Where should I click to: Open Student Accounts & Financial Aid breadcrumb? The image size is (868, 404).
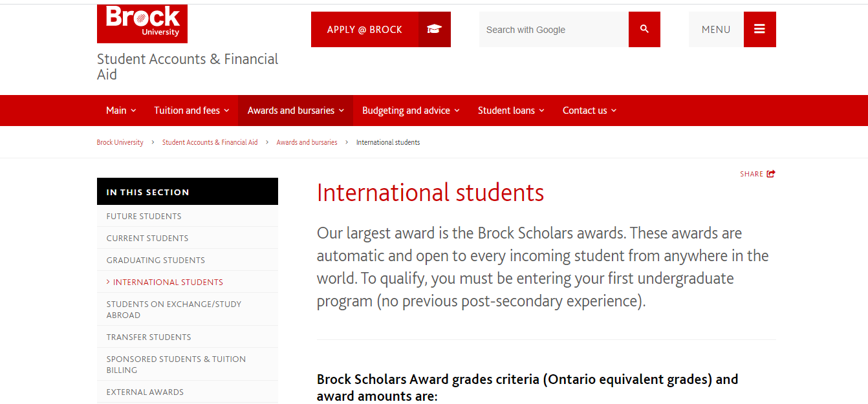point(210,142)
